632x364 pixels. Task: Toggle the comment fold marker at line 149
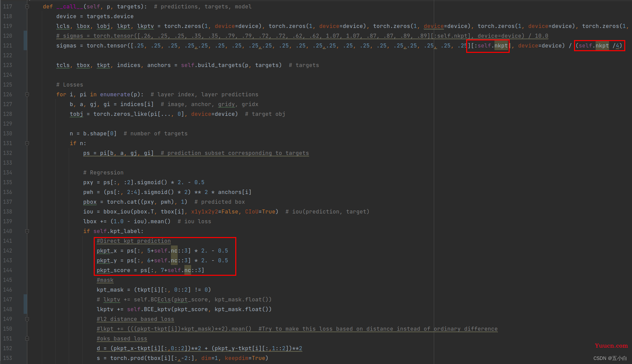click(27, 319)
